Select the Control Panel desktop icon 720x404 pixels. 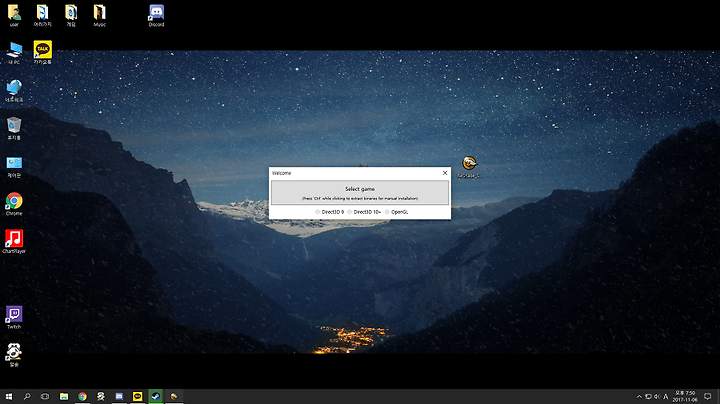(14, 167)
